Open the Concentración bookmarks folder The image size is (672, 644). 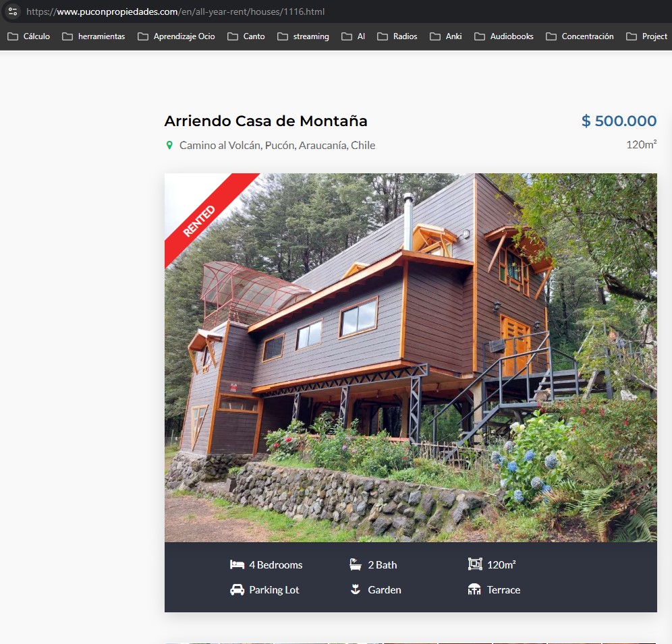(580, 36)
